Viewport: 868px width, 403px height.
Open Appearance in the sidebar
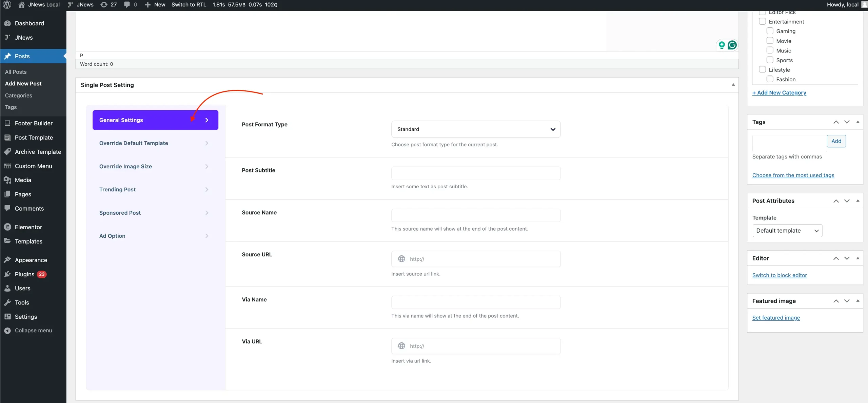pyautogui.click(x=31, y=260)
